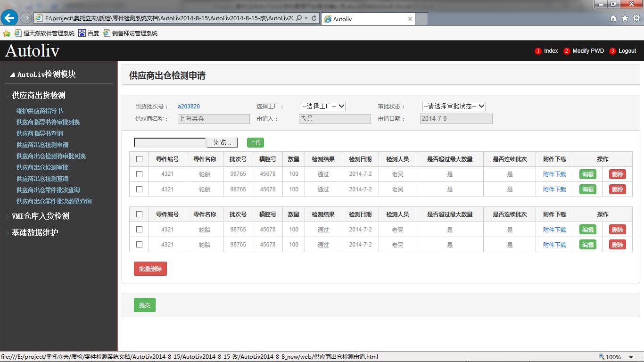Open 供应商指导书待审批列表 menu item

pos(48,122)
